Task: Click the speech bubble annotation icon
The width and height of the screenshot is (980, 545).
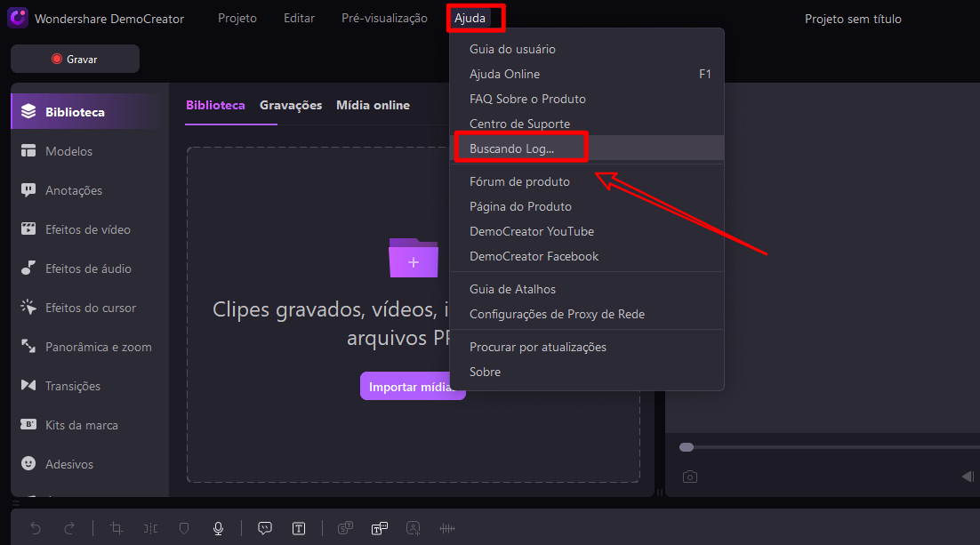Action: pos(265,528)
